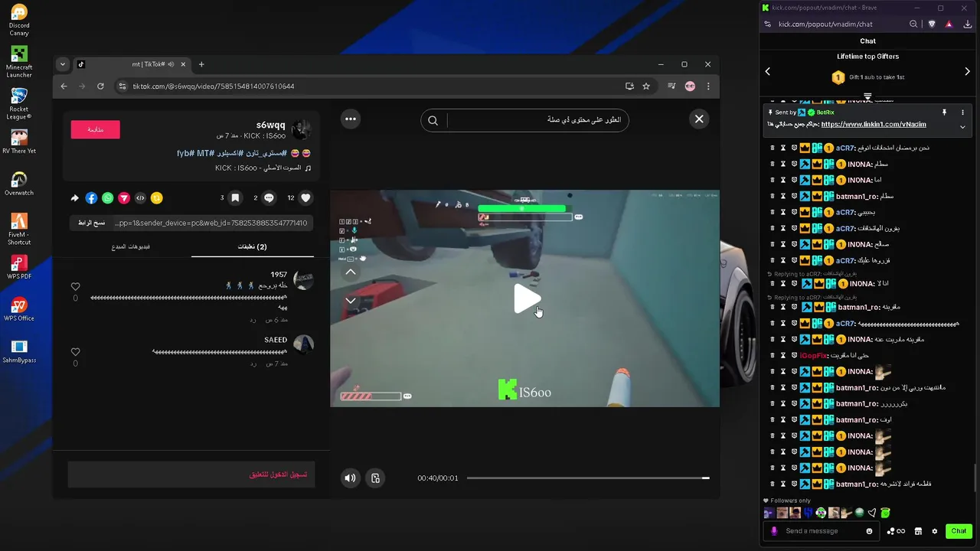Like the comment by SAEED
The width and height of the screenshot is (980, 551).
click(75, 352)
